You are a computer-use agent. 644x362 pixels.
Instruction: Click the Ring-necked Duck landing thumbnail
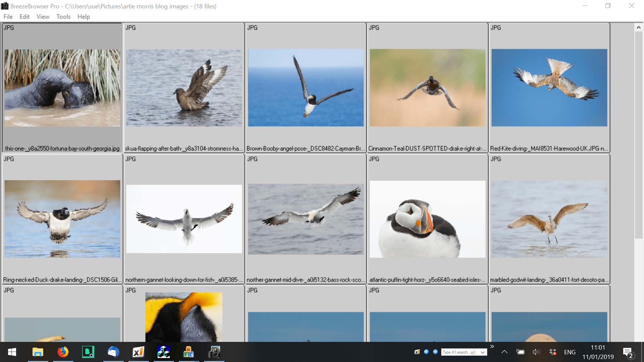[x=62, y=218]
